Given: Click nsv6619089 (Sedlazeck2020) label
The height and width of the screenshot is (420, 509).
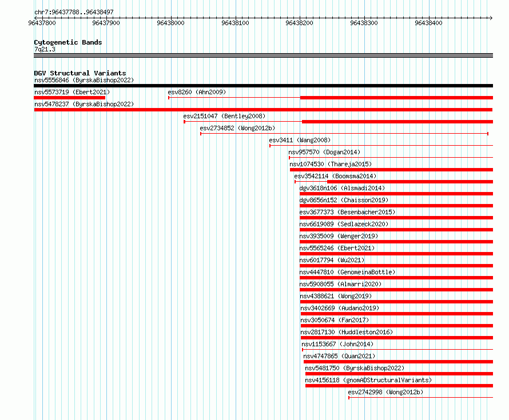Looking at the screenshot, I should tap(344, 224).
